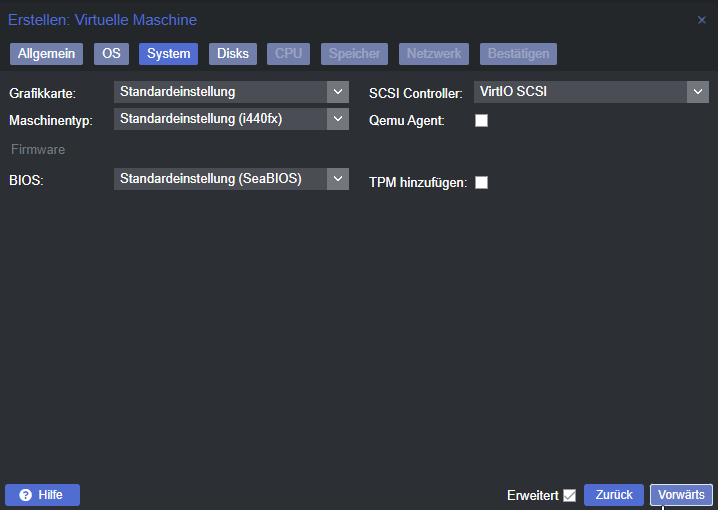Enable the Qemu Agent checkbox
Screen dimensions: 718x510
coord(481,121)
